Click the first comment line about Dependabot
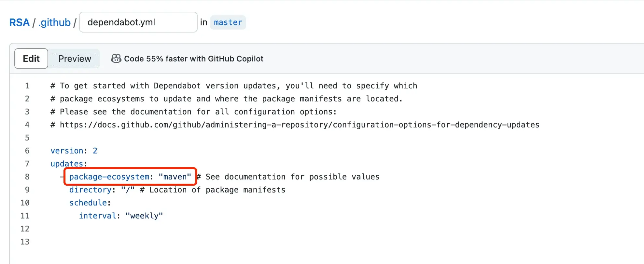Screen dimensions: 644x264 [234, 86]
